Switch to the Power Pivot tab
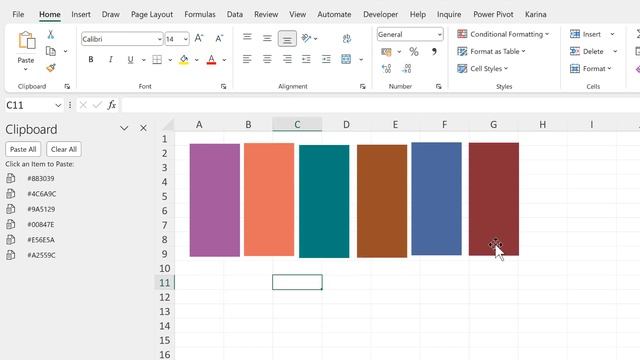Viewport: 640px width, 360px height. pos(493,14)
